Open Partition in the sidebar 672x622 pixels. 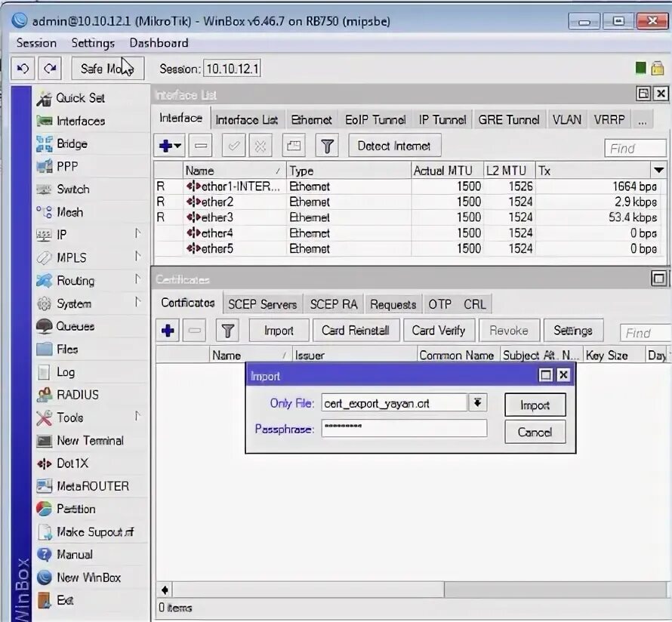(x=76, y=509)
